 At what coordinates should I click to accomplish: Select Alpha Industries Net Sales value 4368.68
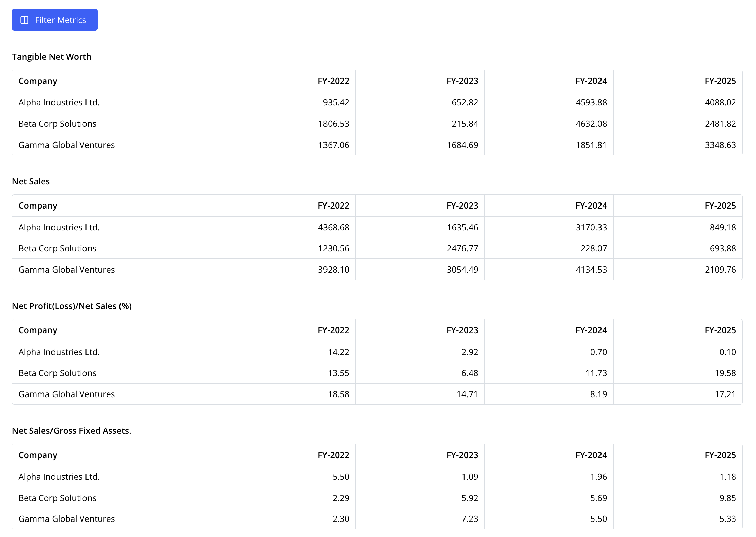[x=334, y=227]
